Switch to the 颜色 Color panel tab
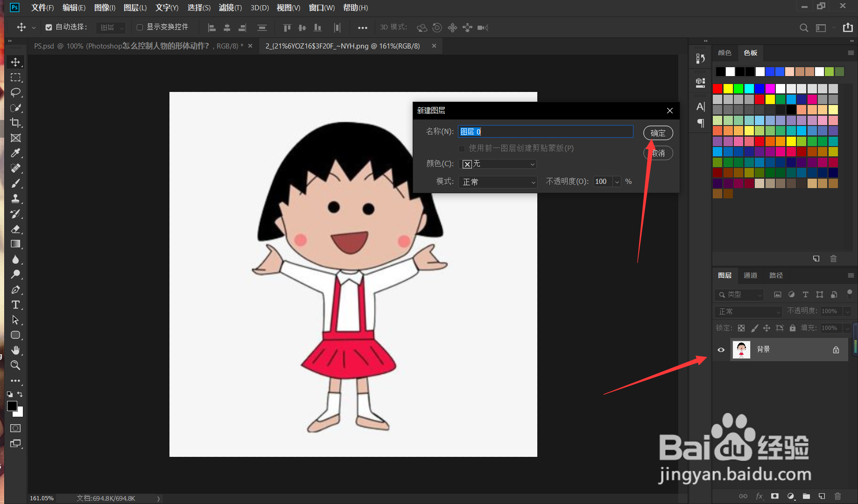The image size is (858, 504). tap(724, 53)
